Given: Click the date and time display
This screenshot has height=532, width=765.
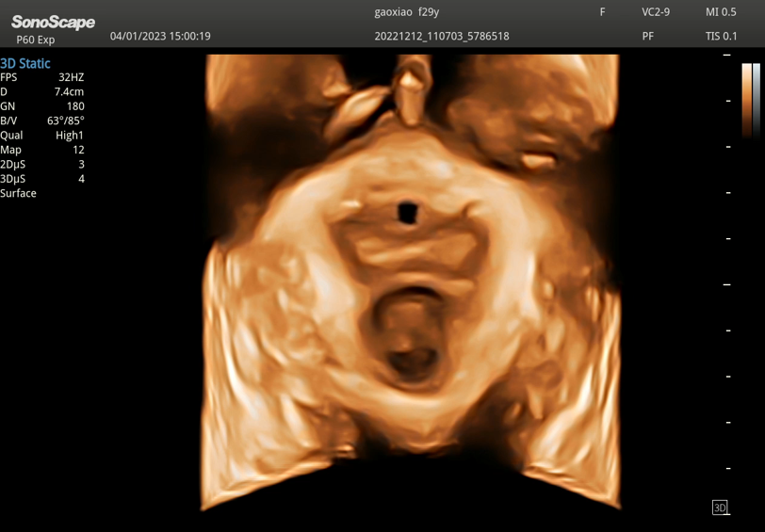Looking at the screenshot, I should coord(160,37).
